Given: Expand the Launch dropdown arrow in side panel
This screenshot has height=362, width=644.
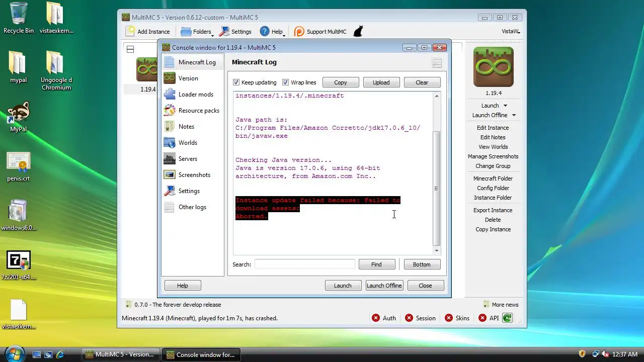Looking at the screenshot, I should click(505, 106).
